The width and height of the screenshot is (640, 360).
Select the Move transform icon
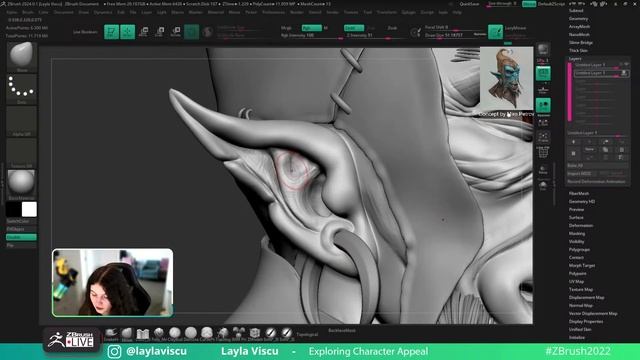[144, 32]
